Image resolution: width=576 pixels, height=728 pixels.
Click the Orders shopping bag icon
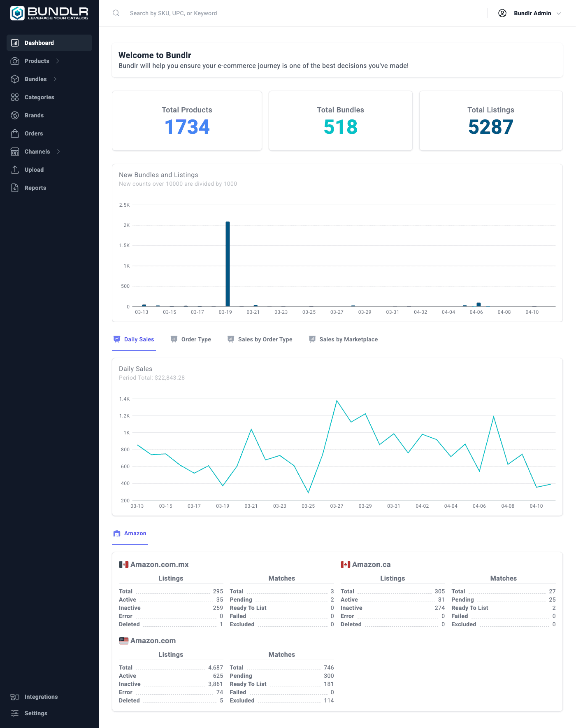(x=15, y=133)
